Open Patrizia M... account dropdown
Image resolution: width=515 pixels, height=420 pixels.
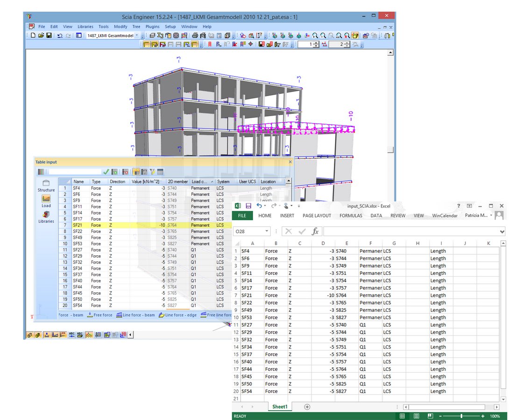click(x=491, y=216)
